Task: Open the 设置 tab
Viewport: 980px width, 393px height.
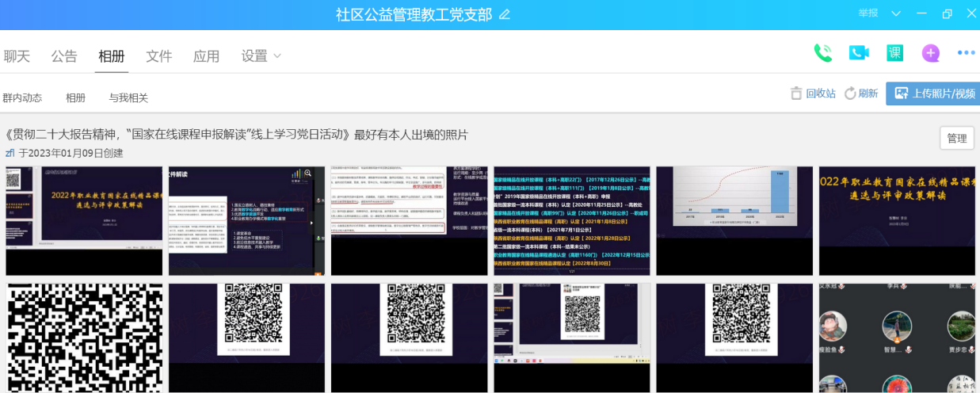Action: point(254,55)
